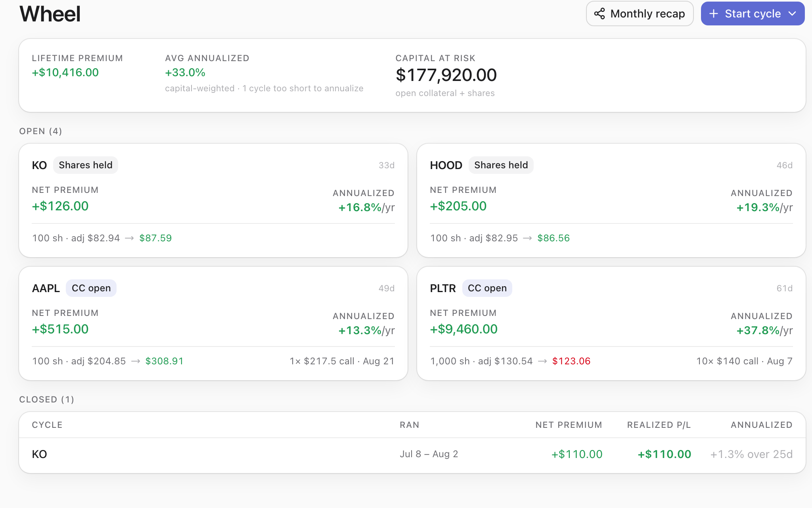Viewport: 812px width, 508px height.
Task: Click the AAPL $217.5 call Aug 21 text
Action: click(x=342, y=361)
